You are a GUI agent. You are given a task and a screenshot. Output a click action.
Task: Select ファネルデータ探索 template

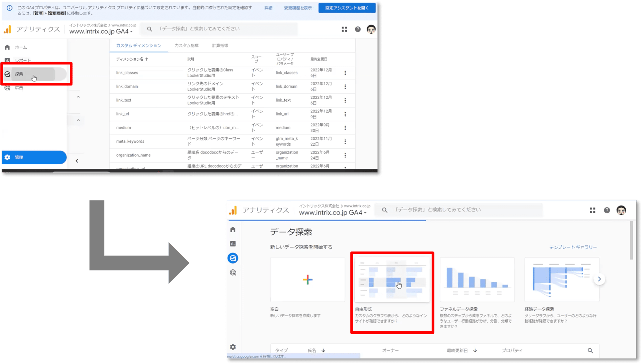coord(477,280)
